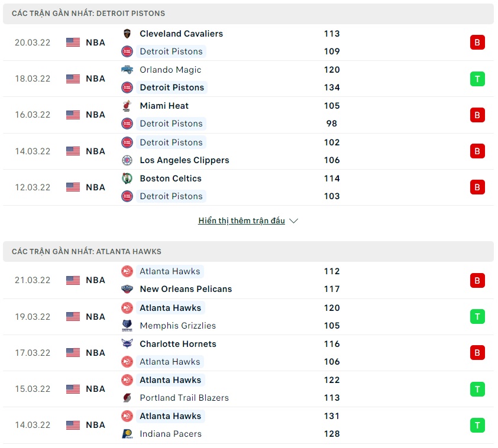Click the 134 score for Detroit Pistons

(332, 87)
